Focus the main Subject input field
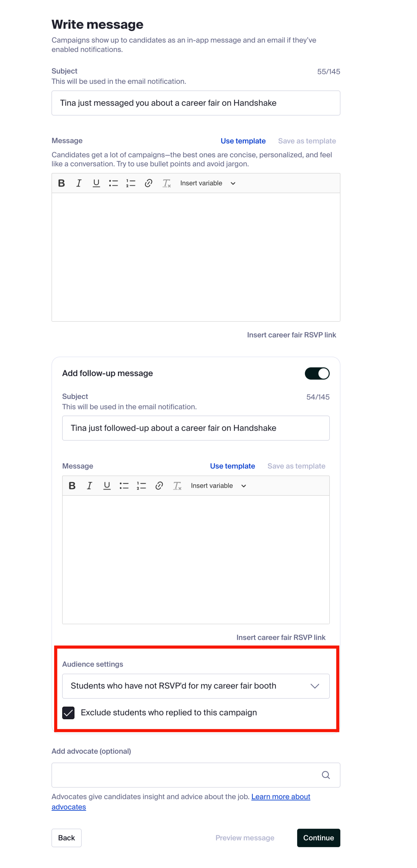417x868 pixels. pyautogui.click(x=196, y=103)
